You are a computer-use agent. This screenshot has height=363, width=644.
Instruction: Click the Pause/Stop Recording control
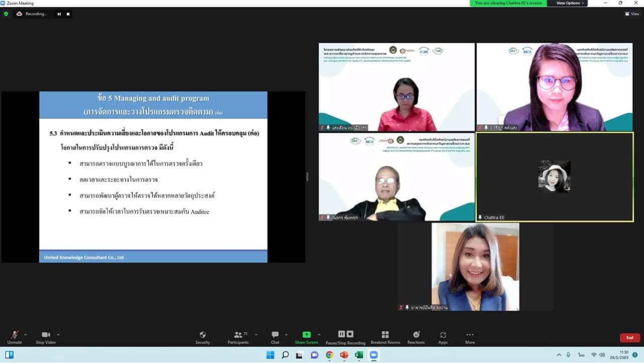(346, 337)
